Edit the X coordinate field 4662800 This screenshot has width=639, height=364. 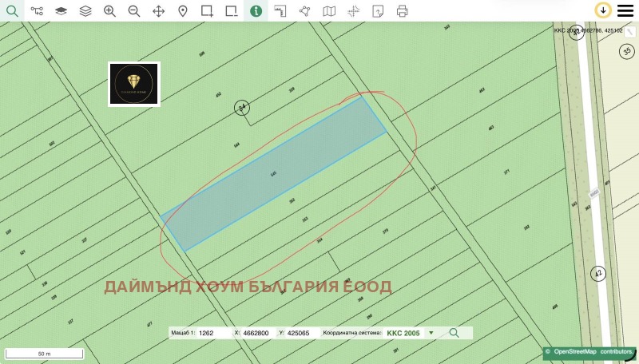pyautogui.click(x=258, y=333)
